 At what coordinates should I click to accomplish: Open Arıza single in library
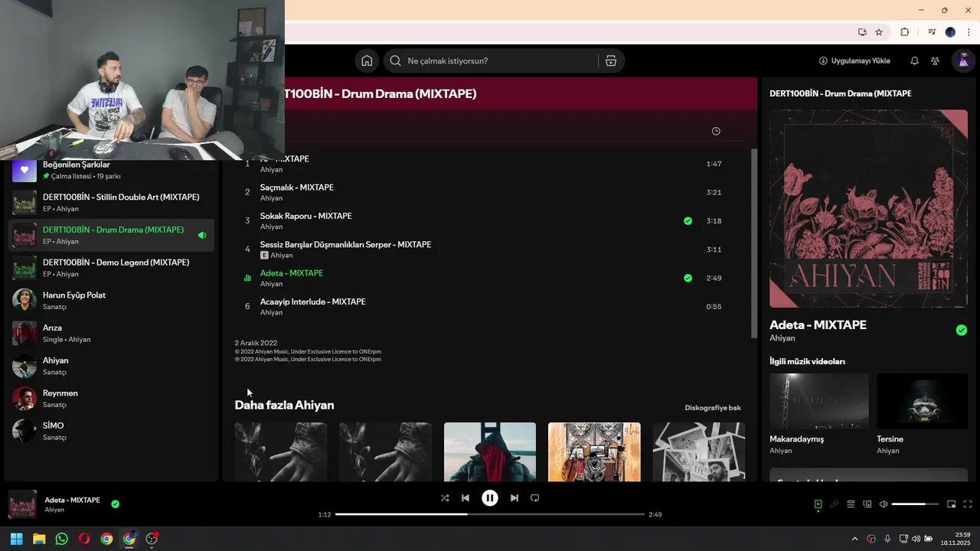[112, 333]
